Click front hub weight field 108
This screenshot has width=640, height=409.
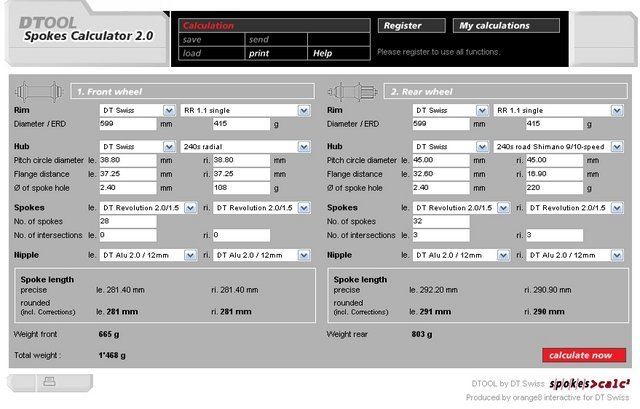point(241,188)
